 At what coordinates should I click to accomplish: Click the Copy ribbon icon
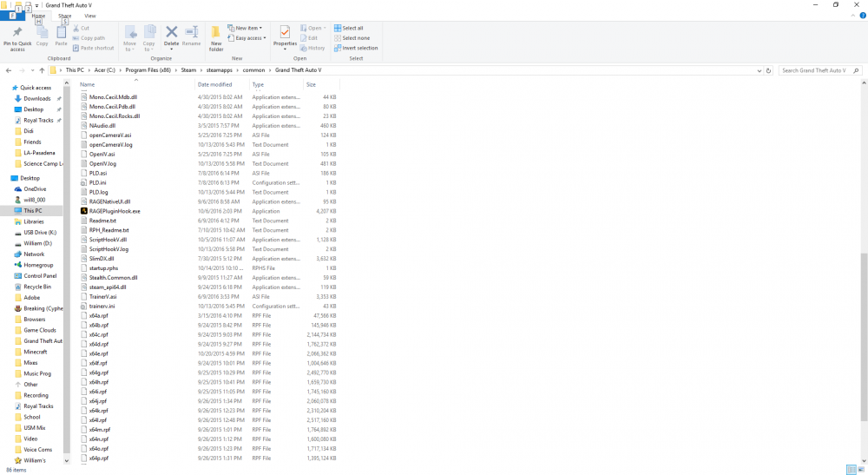(x=42, y=33)
